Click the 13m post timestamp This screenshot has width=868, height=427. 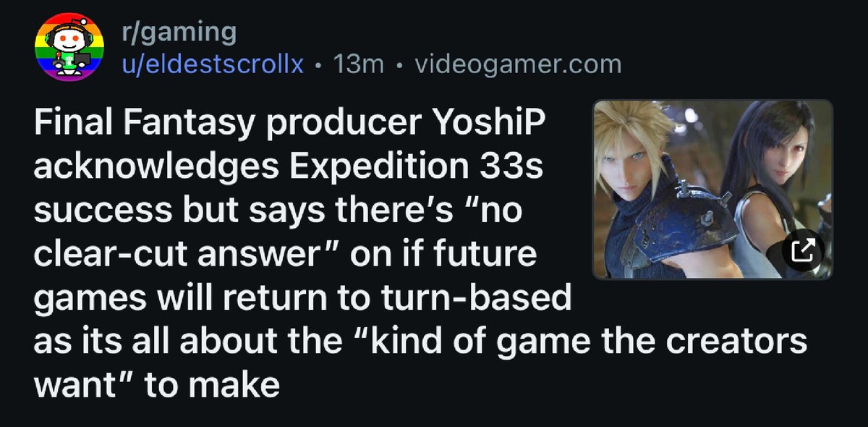(359, 64)
